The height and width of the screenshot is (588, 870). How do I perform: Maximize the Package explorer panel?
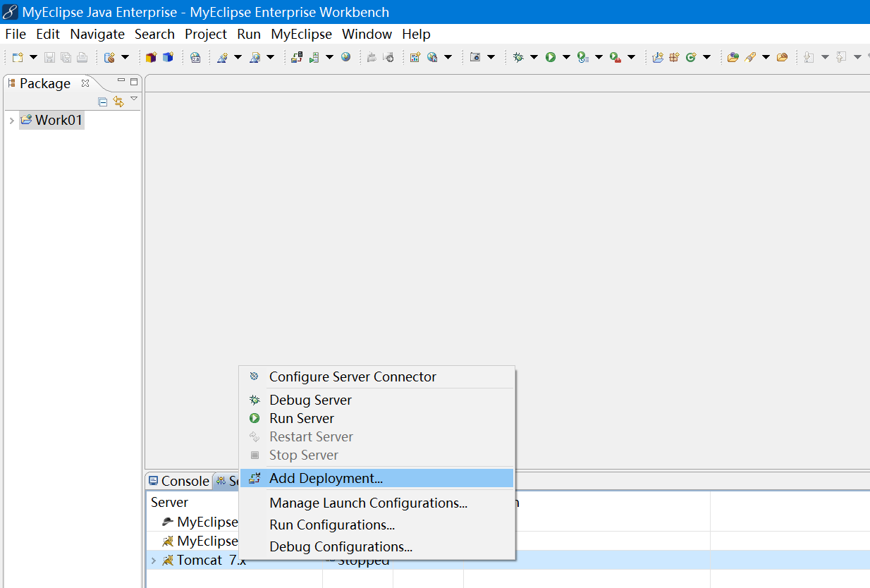pos(134,82)
